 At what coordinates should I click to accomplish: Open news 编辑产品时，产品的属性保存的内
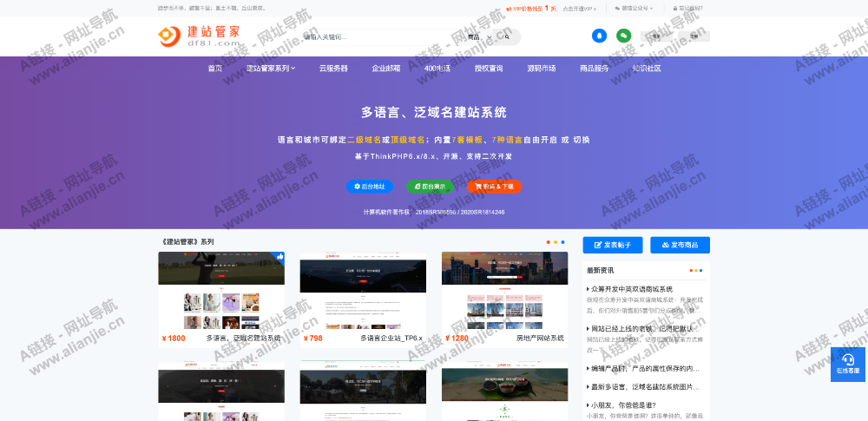pyautogui.click(x=644, y=368)
